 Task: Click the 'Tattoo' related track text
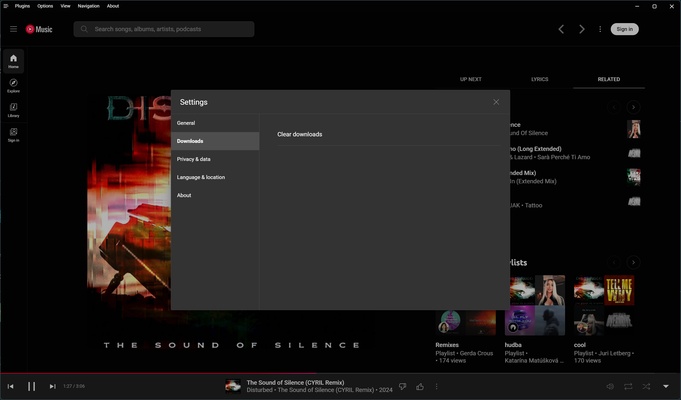coord(534,205)
